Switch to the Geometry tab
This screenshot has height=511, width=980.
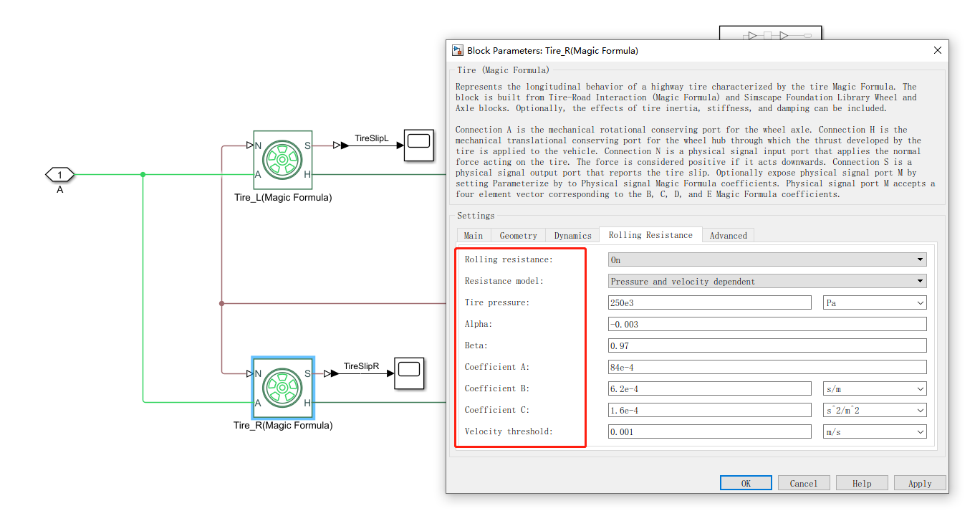click(519, 235)
